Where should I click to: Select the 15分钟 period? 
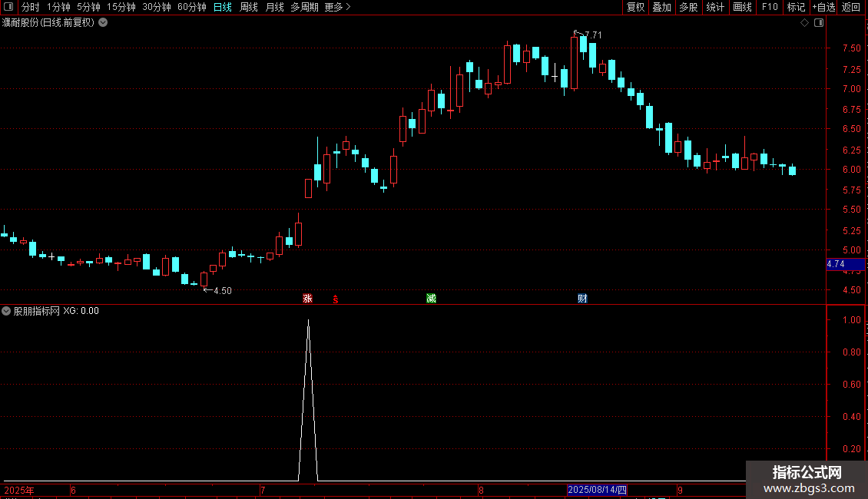pos(121,7)
